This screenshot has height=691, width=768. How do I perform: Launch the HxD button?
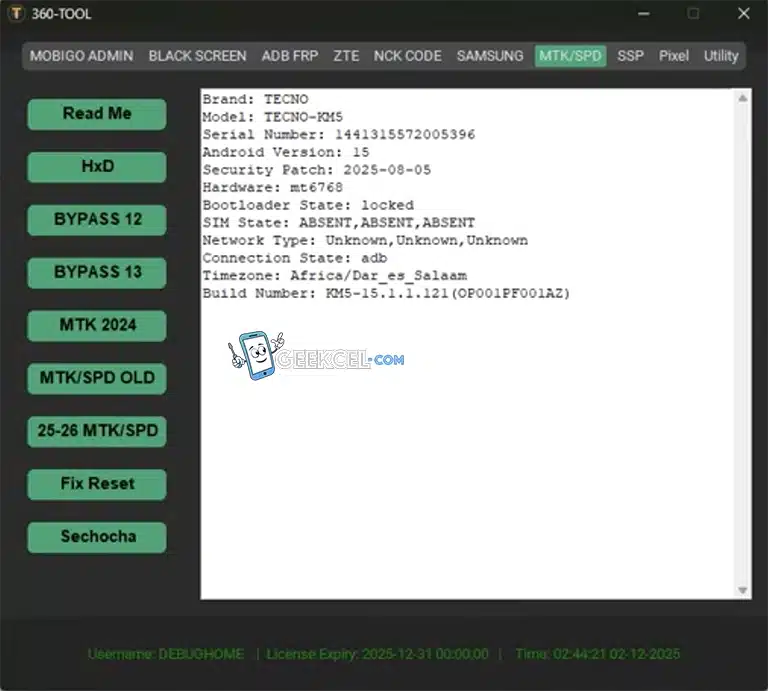coord(97,167)
